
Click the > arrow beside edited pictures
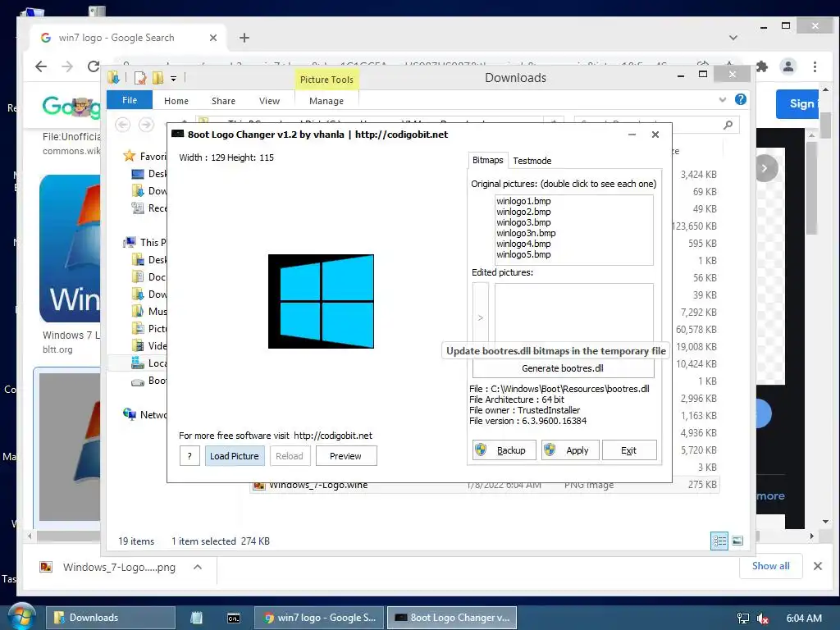pos(481,317)
